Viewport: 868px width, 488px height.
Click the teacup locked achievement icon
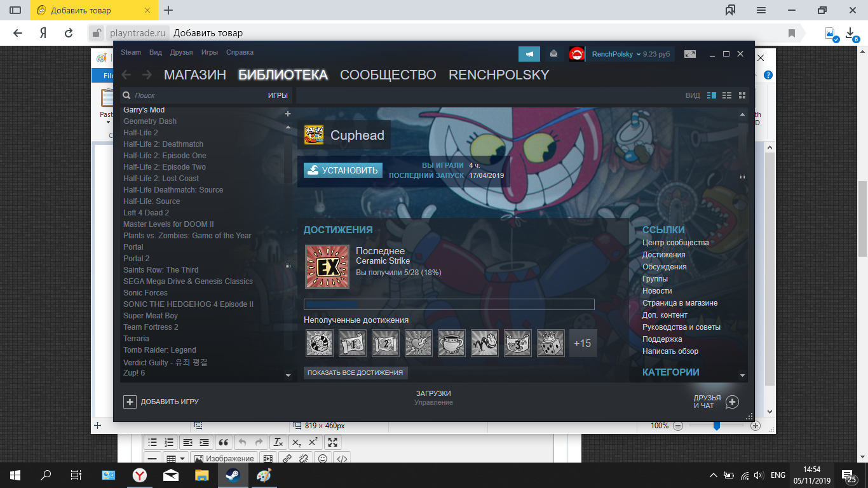[x=451, y=343]
